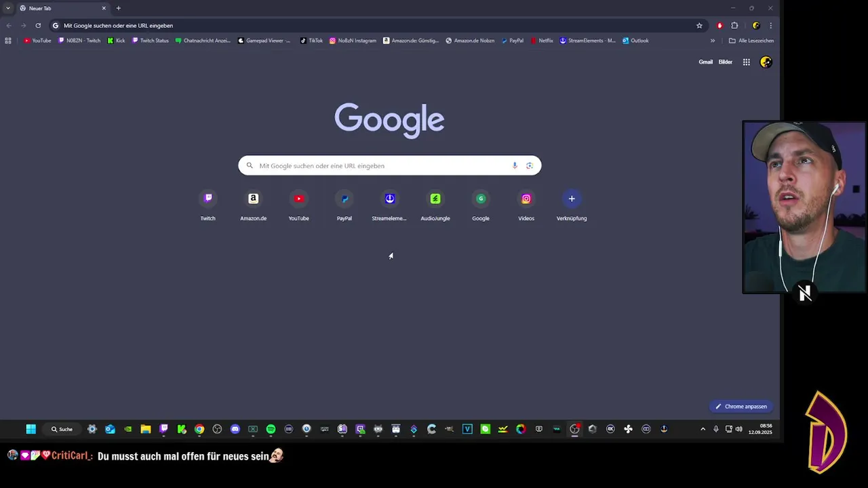Click taskbar Suche search box

pos(62,429)
